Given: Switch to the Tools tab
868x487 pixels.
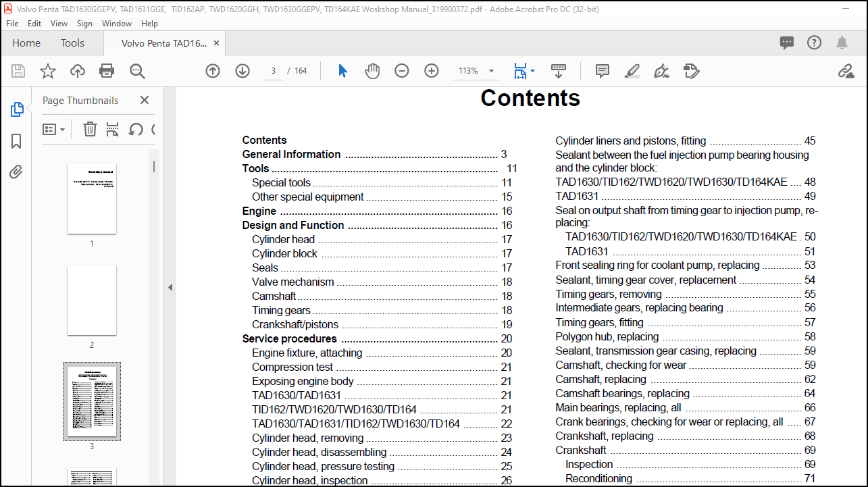Looking at the screenshot, I should (x=72, y=43).
